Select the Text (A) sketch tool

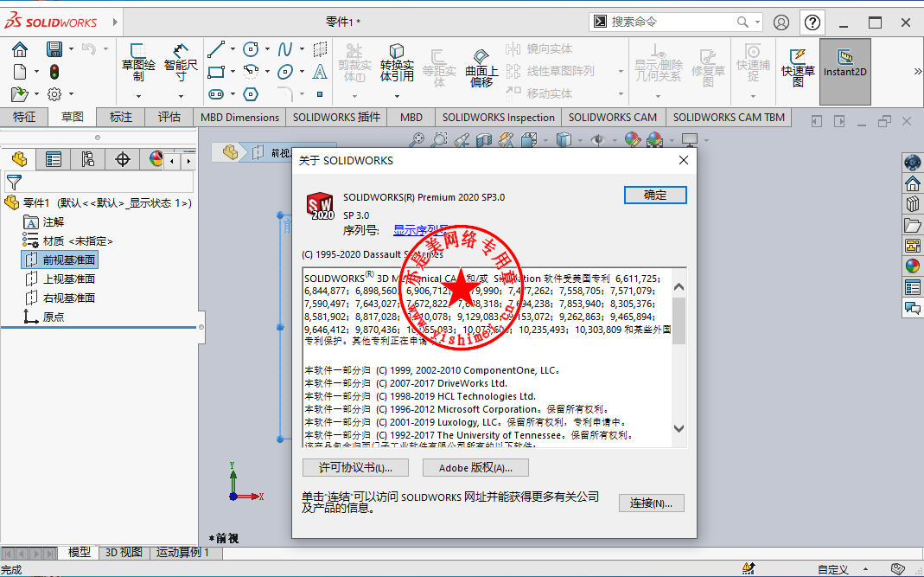point(320,72)
